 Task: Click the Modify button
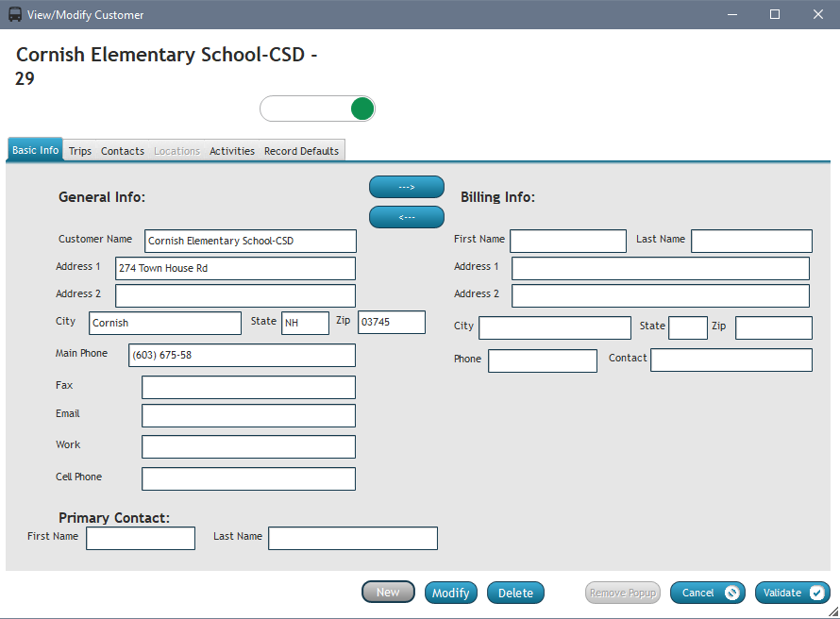(450, 593)
